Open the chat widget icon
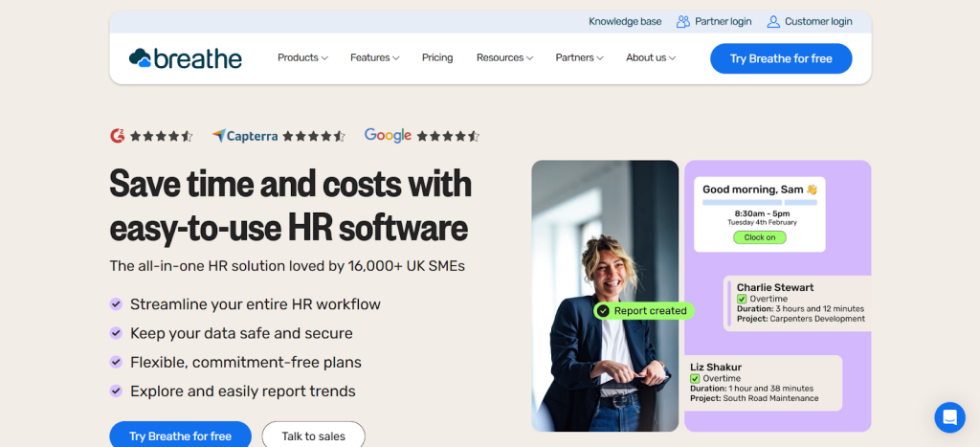 [x=949, y=417]
